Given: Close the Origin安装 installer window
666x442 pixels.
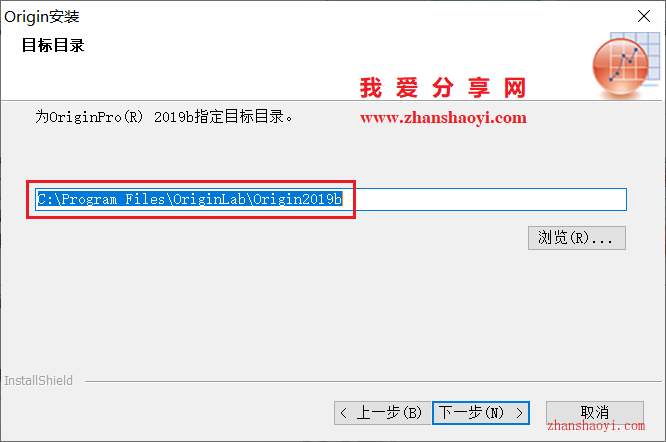Looking at the screenshot, I should 644,17.
